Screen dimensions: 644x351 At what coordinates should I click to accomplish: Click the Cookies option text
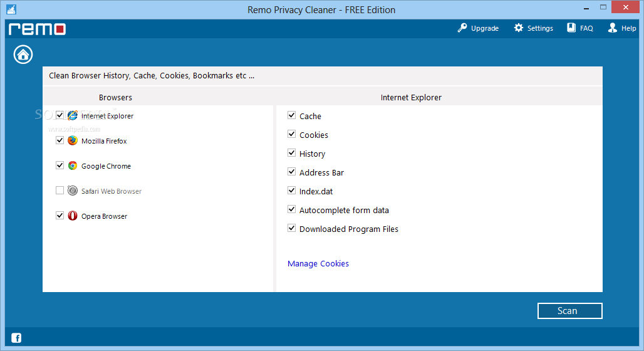314,135
